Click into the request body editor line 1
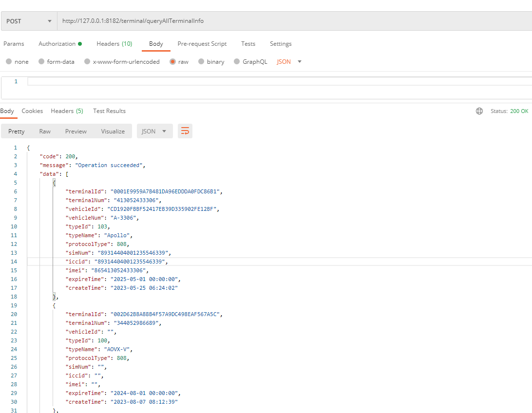 click(278, 81)
